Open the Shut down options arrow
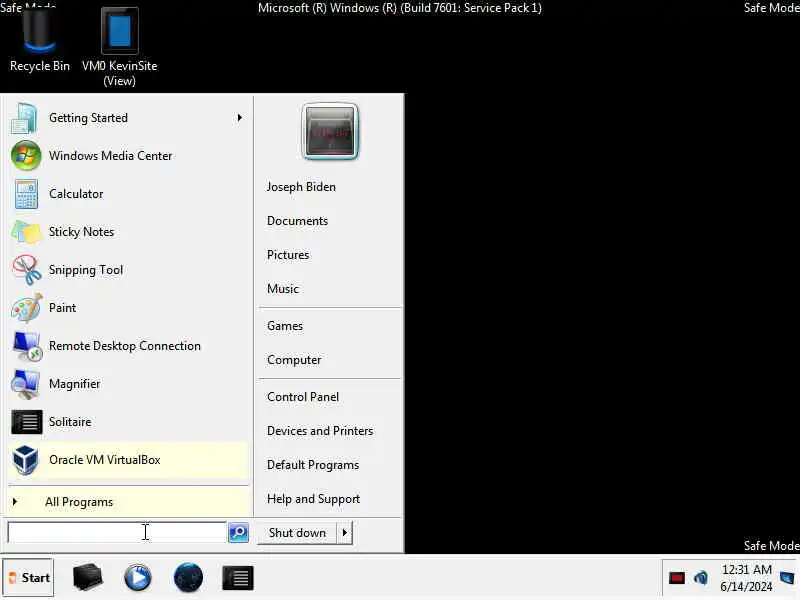Image resolution: width=800 pixels, height=600 pixels. pos(345,533)
